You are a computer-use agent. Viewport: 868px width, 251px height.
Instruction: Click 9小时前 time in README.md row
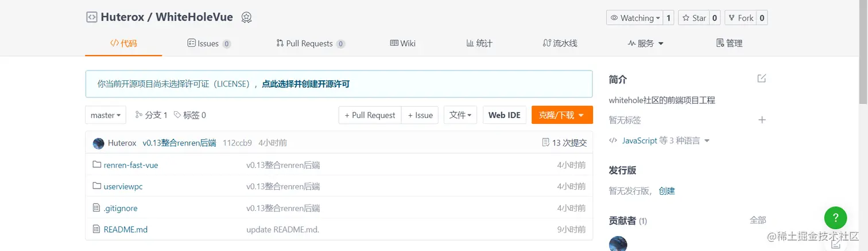(x=571, y=229)
